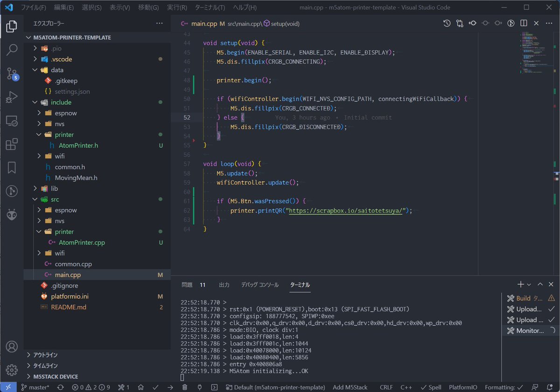Open the Bookmarks view in activity bar
The height and width of the screenshot is (392, 560).
point(12,168)
